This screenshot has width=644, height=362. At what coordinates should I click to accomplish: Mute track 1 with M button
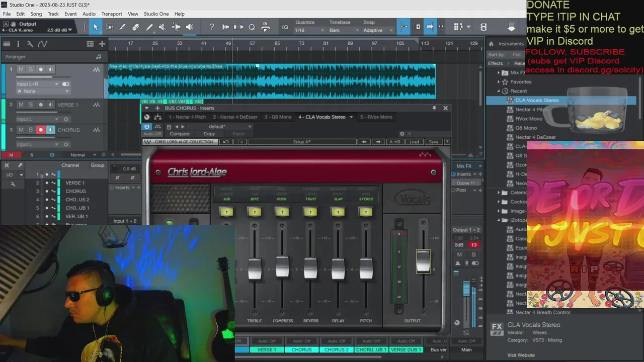21,69
